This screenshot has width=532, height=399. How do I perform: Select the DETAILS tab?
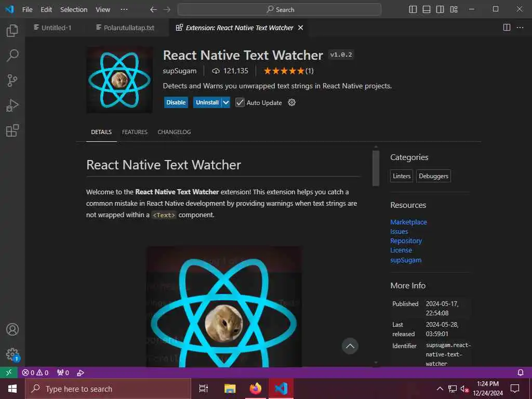[x=101, y=132]
